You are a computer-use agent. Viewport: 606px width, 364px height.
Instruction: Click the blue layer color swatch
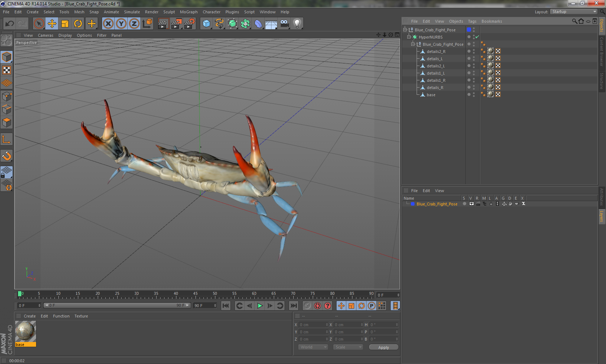click(x=413, y=204)
